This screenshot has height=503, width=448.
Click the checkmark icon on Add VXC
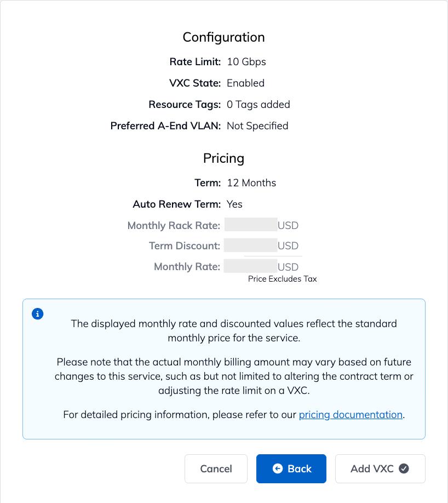point(404,468)
